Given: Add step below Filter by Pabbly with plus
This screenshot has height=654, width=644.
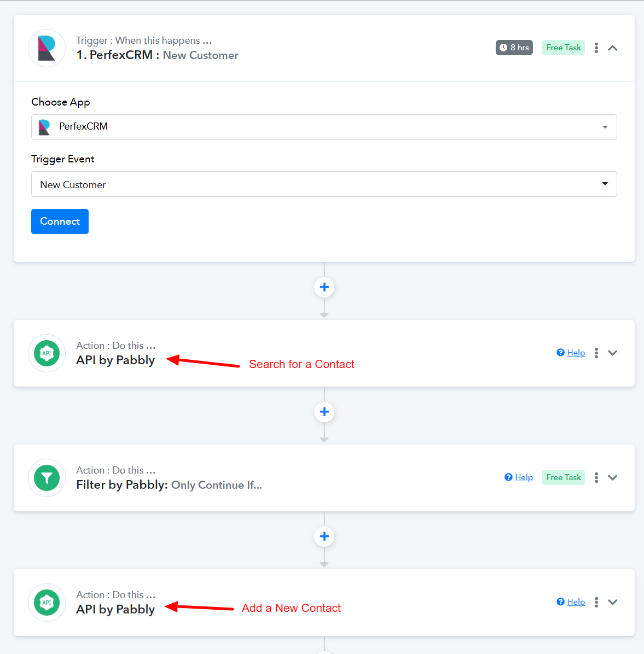Looking at the screenshot, I should tap(324, 536).
